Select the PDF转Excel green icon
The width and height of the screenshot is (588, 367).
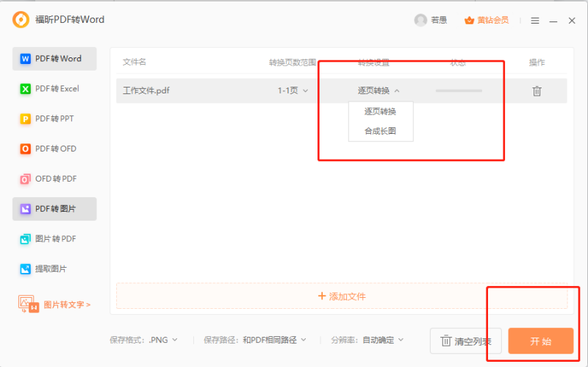pos(26,89)
